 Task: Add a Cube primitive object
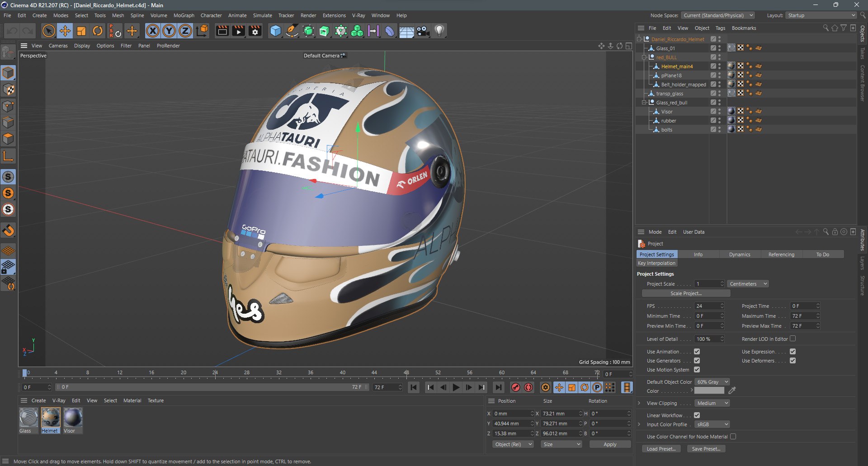click(275, 31)
